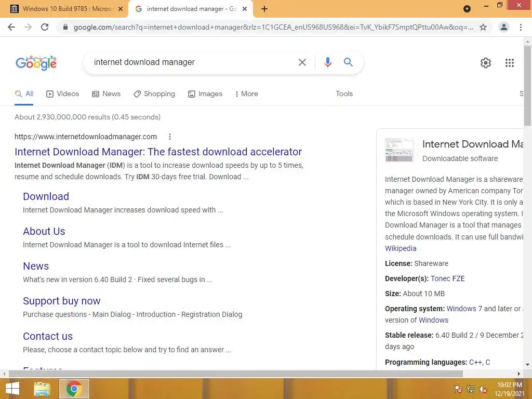This screenshot has height=399, width=532.
Task: Open the Windows Start button
Action: (12, 389)
